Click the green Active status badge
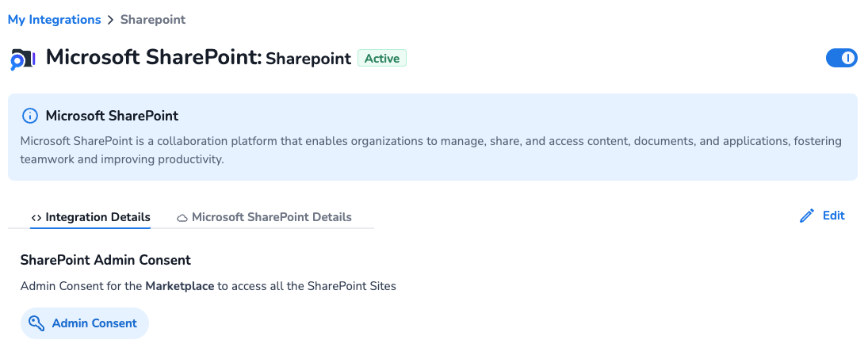Viewport: 868px width, 359px height. 381,58
